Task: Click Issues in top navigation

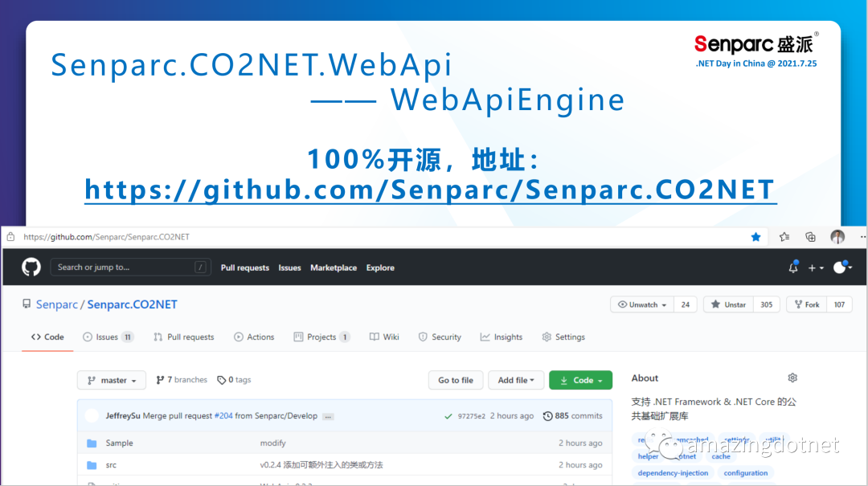Action: pos(289,268)
